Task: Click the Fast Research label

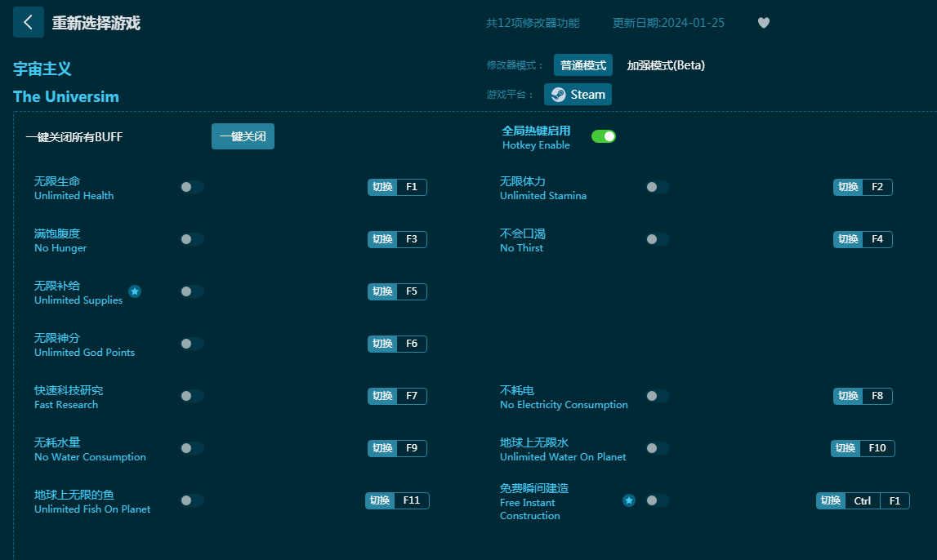Action: (x=66, y=405)
